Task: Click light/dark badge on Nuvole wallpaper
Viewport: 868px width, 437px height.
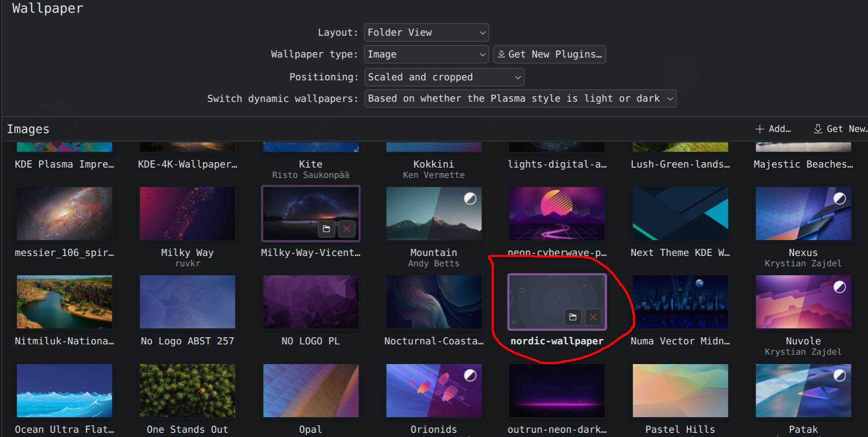Action: [839, 287]
